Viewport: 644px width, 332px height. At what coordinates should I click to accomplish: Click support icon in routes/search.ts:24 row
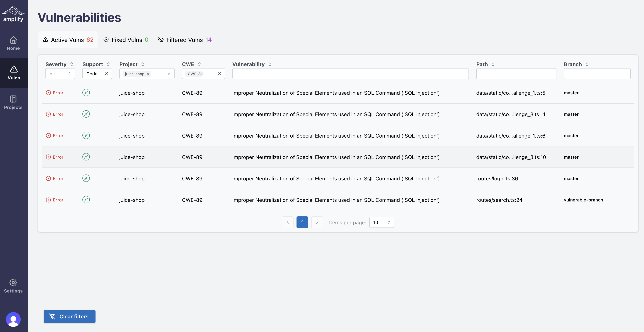pos(86,200)
